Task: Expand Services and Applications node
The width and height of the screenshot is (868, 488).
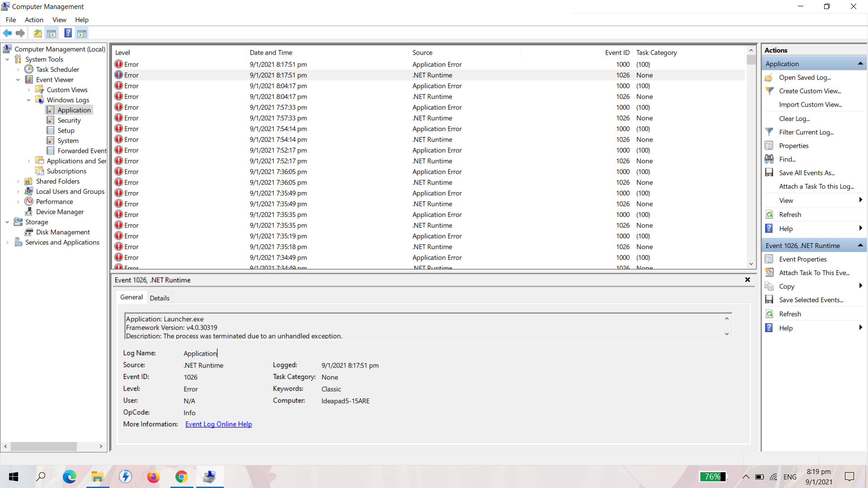Action: [7, 243]
